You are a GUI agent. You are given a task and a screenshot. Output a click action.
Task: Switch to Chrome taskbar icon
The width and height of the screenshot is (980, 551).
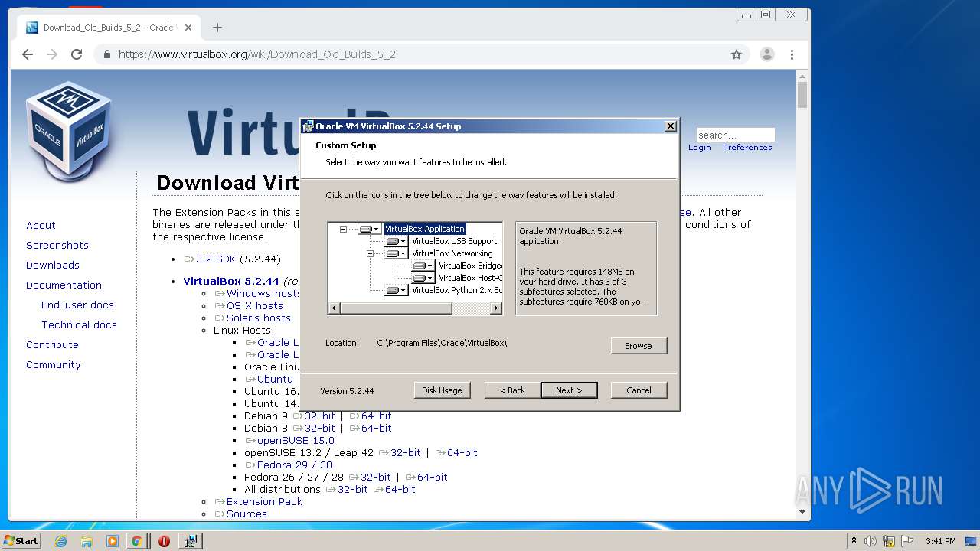137,541
